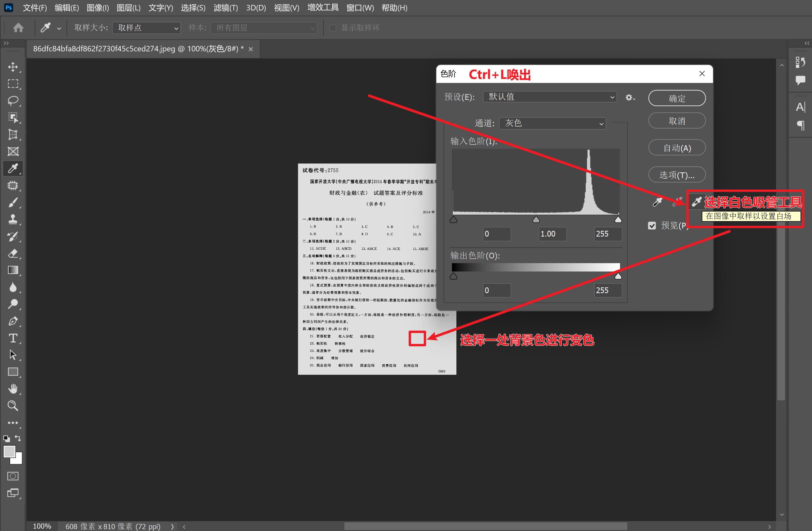
Task: Select the Zoom magnifier tool
Action: [13, 406]
